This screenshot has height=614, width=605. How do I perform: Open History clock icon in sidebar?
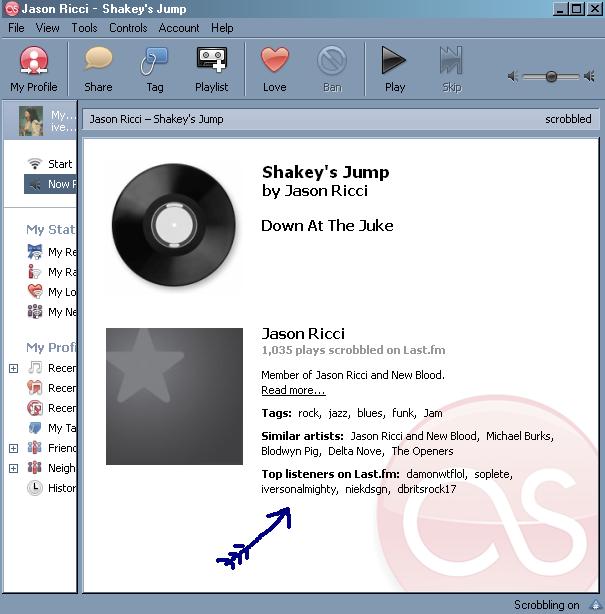coord(35,488)
